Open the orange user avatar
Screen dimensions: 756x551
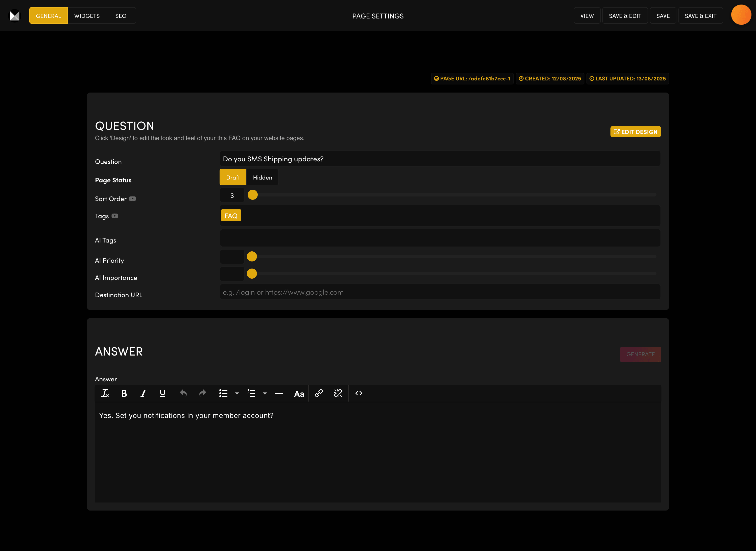(x=741, y=15)
